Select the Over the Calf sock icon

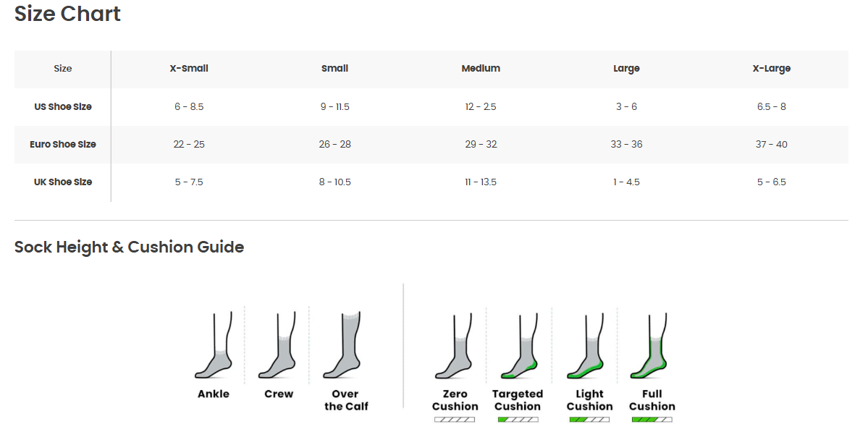coord(345,345)
